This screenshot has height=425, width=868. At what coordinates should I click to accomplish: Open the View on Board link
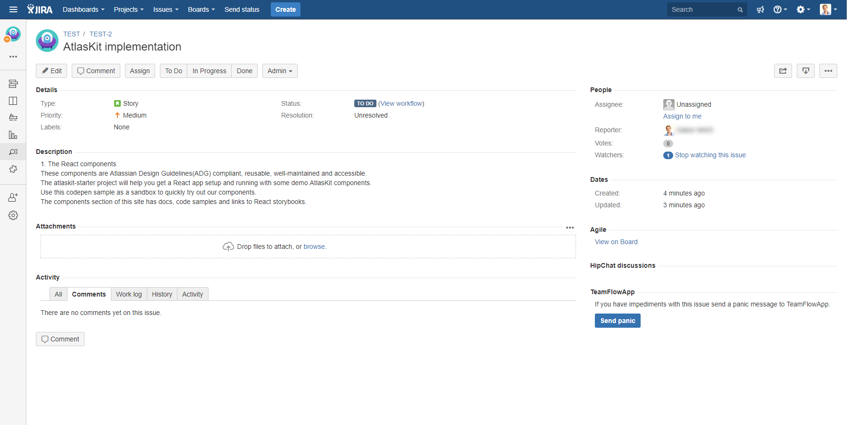(x=616, y=242)
